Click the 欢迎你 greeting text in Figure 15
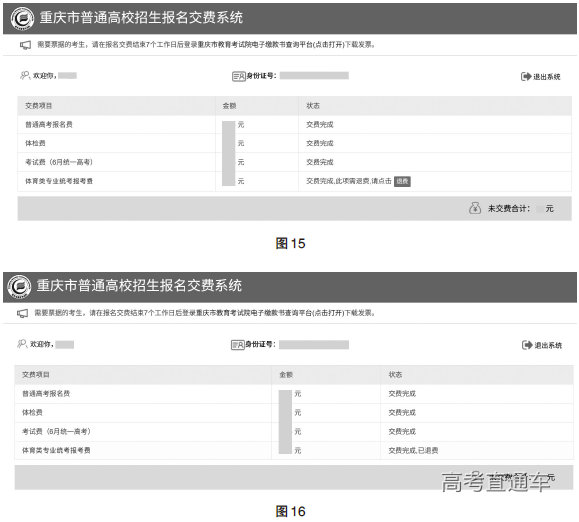 tap(45, 76)
